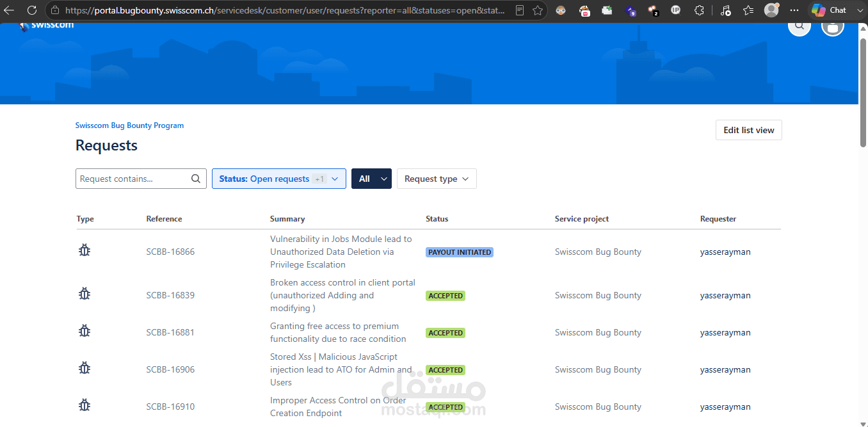The image size is (868, 427).
Task: Open the media control music note icon
Action: pos(725,10)
